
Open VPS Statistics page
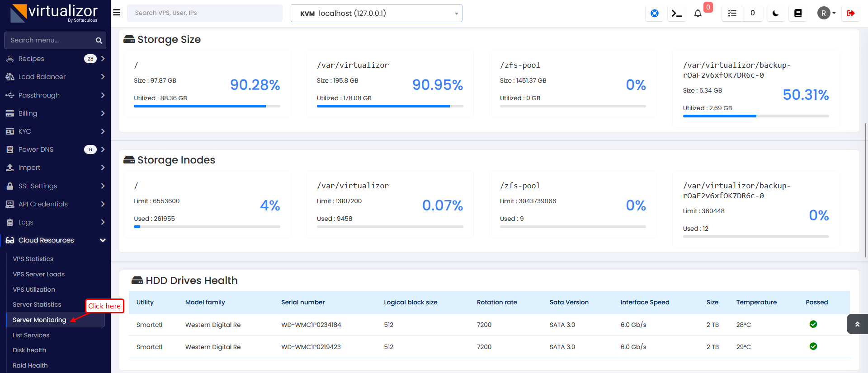[x=33, y=259]
